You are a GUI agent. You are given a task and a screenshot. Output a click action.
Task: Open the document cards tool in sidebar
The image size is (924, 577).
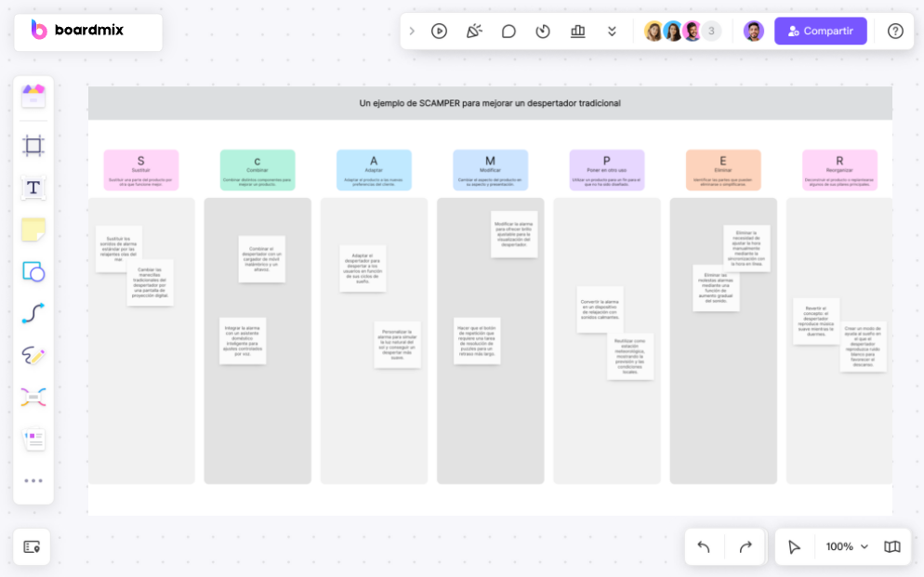(33, 439)
